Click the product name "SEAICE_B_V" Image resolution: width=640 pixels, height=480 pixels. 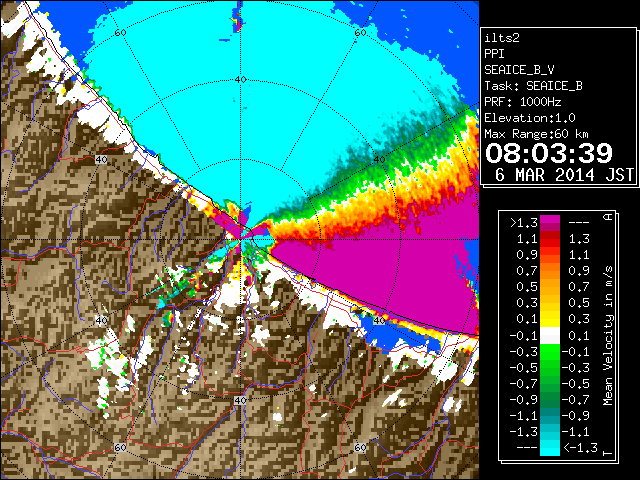point(519,70)
